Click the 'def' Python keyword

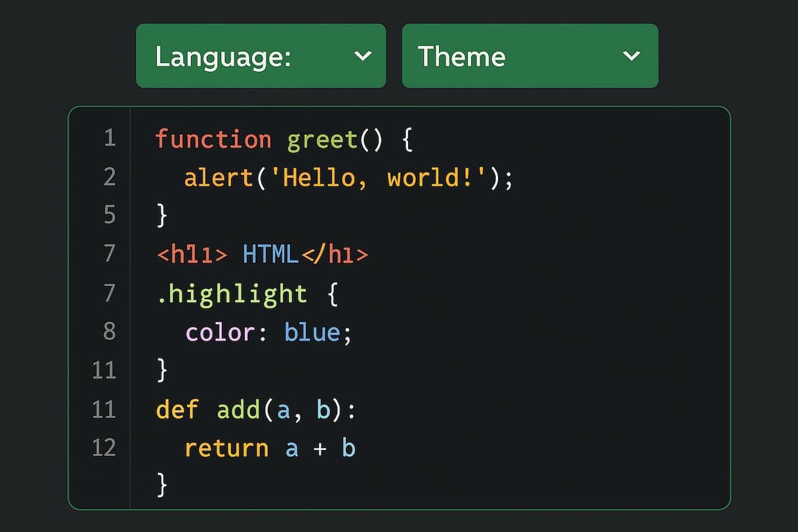click(x=176, y=409)
